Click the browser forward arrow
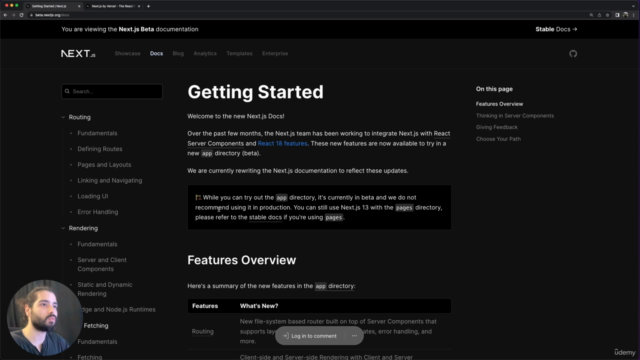This screenshot has width=640, height=360. click(13, 15)
